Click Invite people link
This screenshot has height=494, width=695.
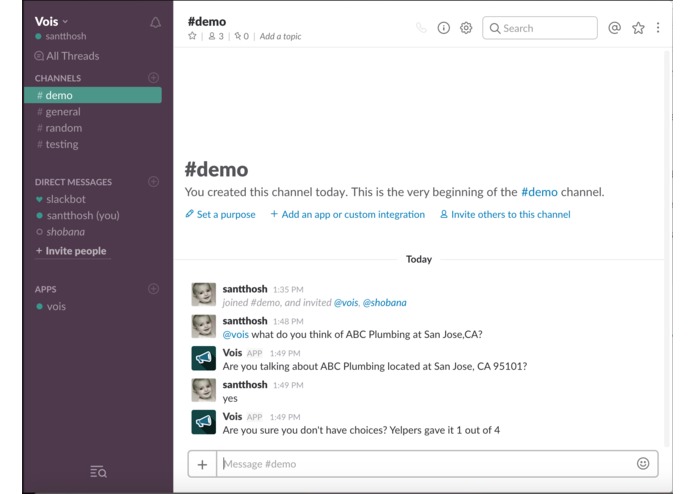coord(71,251)
